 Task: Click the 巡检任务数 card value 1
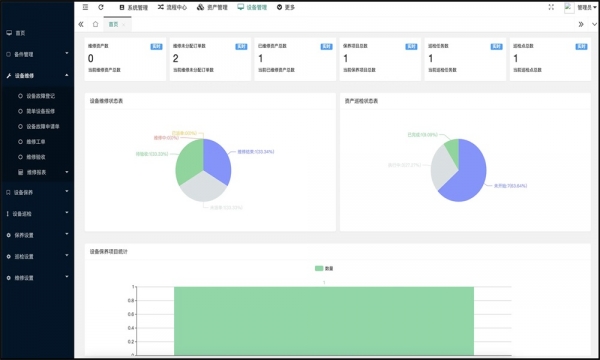coord(430,58)
